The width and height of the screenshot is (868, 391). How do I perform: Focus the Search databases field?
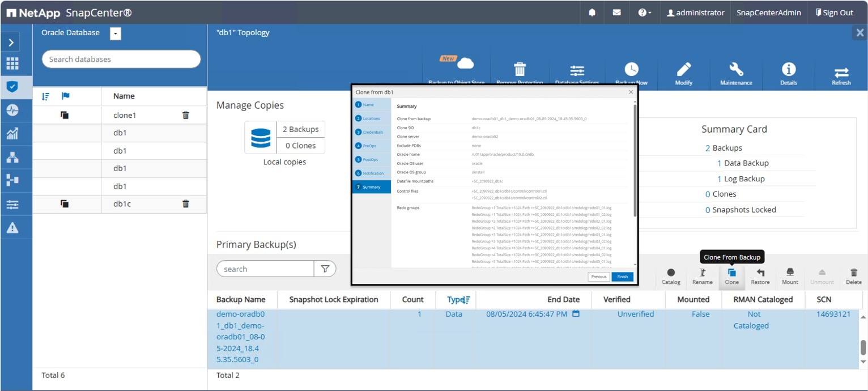coord(121,59)
